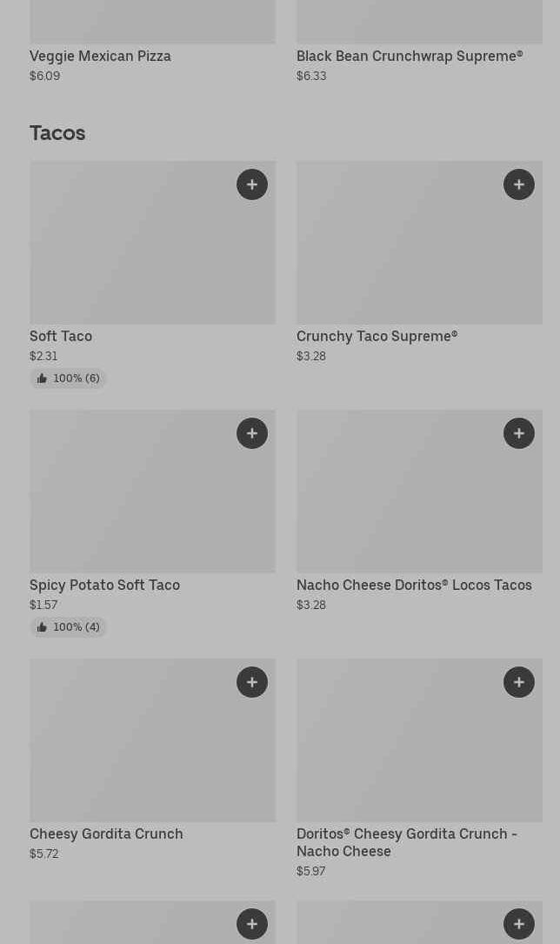The height and width of the screenshot is (944, 560).
Task: Add Soft Taco with plus button
Action: pos(252,184)
